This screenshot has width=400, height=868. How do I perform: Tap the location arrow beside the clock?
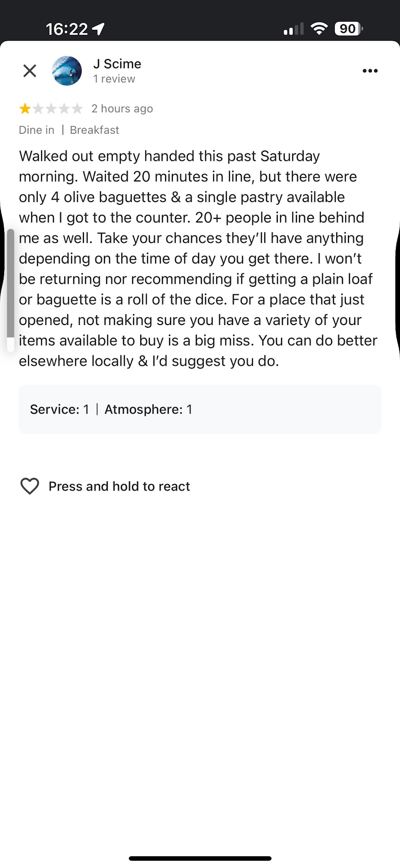[x=99, y=29]
